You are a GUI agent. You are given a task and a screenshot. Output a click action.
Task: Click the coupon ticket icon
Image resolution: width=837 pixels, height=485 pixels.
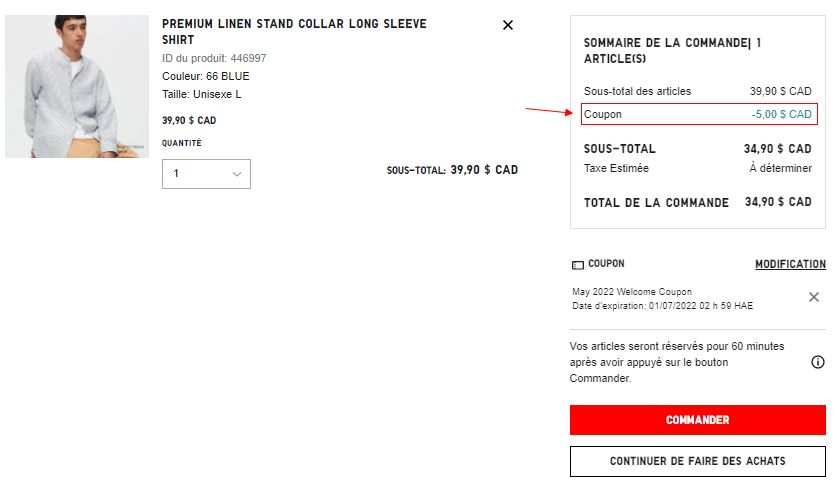click(577, 265)
